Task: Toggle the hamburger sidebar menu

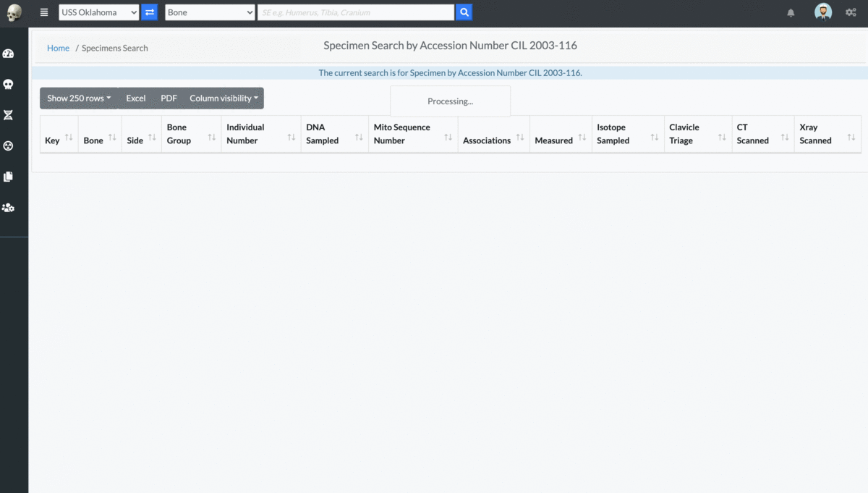Action: pos(44,12)
